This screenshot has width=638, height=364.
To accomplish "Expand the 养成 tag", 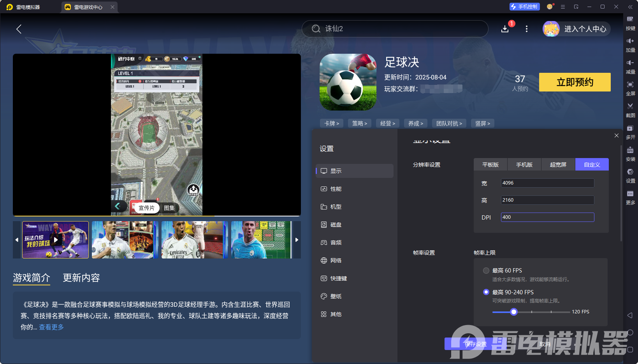I will click(x=416, y=123).
